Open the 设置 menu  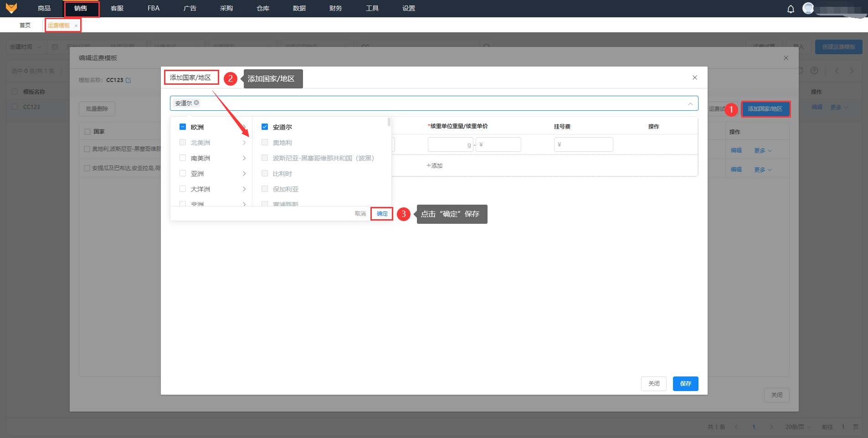click(409, 8)
